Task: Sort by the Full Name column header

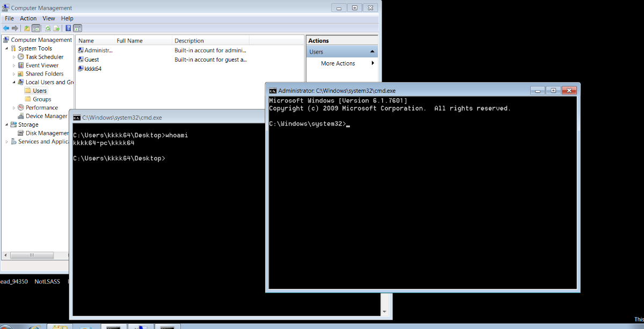Action: [143, 41]
